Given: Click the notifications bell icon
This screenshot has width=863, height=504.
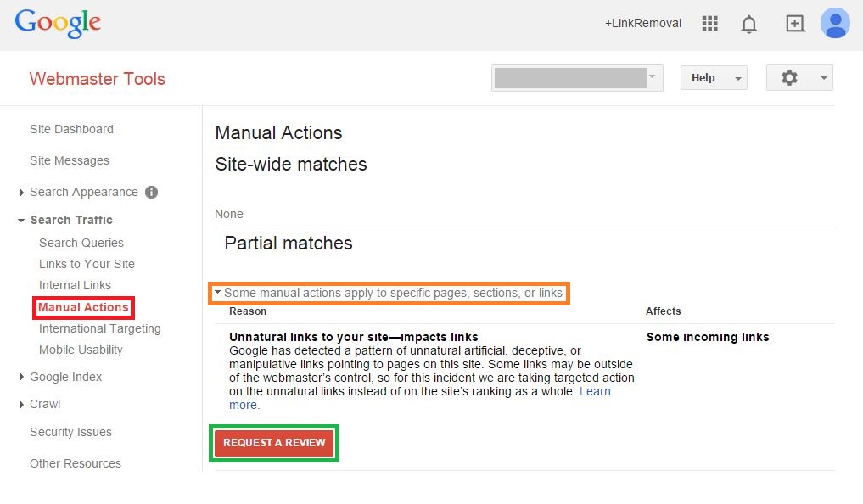Looking at the screenshot, I should (x=748, y=24).
